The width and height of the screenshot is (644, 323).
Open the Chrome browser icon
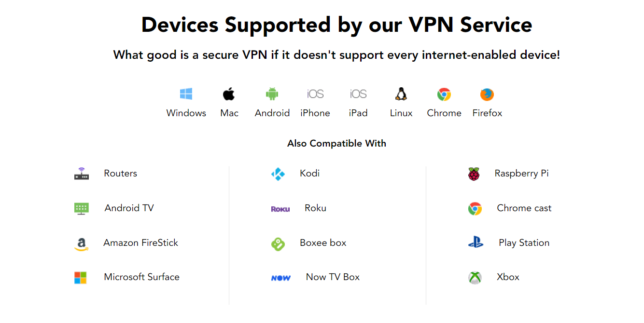click(444, 93)
